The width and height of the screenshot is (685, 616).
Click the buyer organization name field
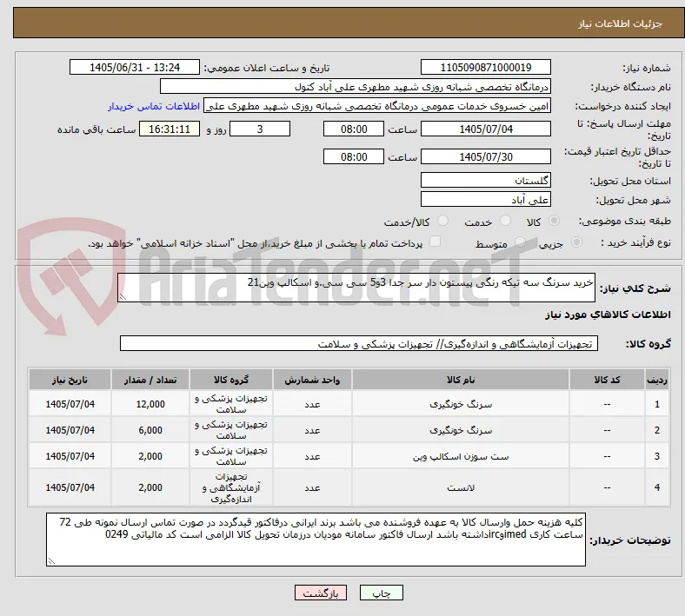pos(356,86)
